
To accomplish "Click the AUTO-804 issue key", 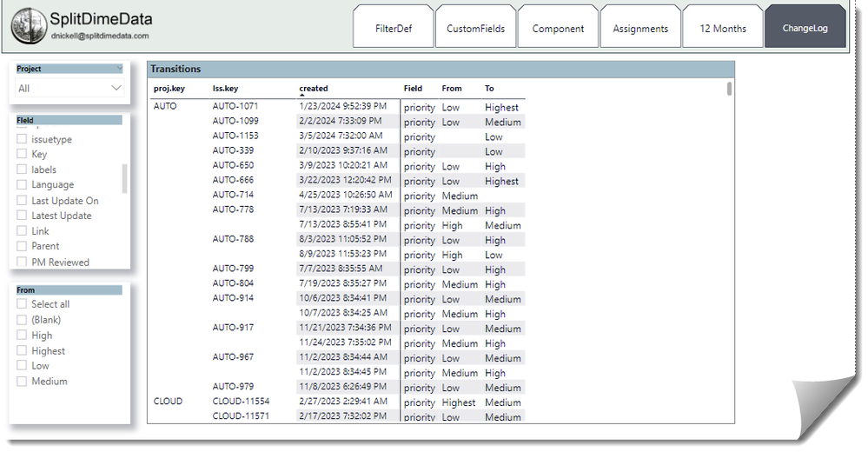I will 233,283.
